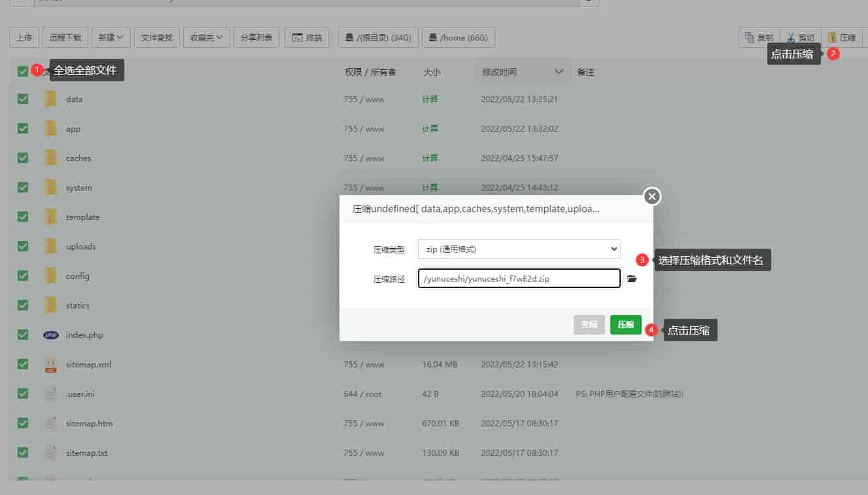Open the 收藏夹 dropdown
Viewport: 868px width, 495px height.
point(206,37)
